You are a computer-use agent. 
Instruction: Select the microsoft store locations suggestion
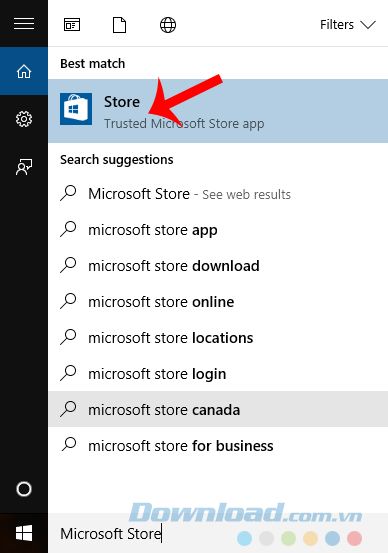[x=218, y=338]
